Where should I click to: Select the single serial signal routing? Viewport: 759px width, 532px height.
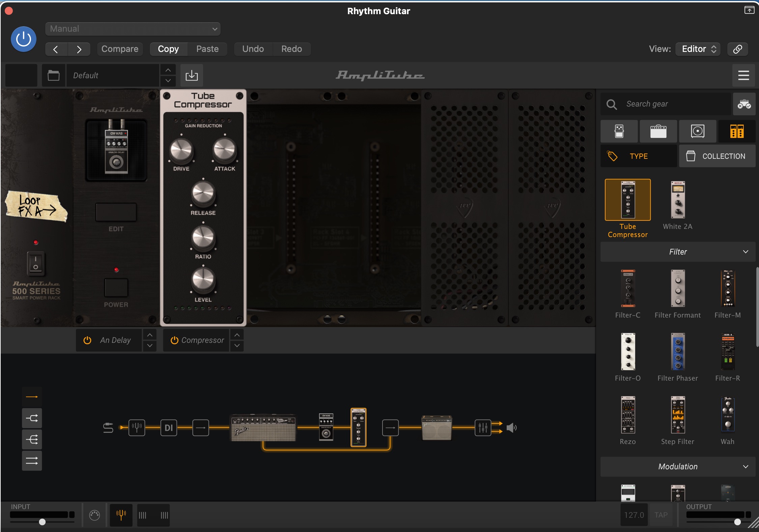coord(32,397)
